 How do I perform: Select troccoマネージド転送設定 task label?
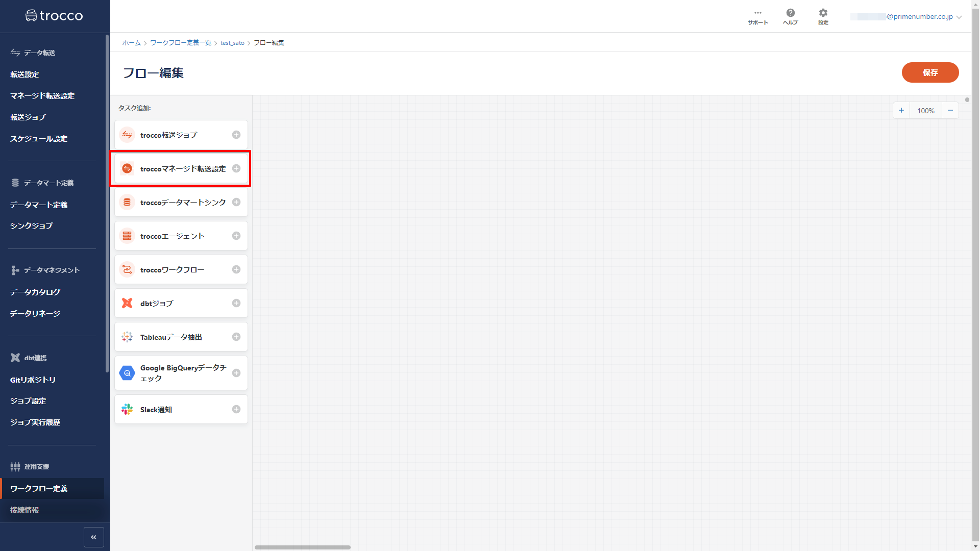183,169
